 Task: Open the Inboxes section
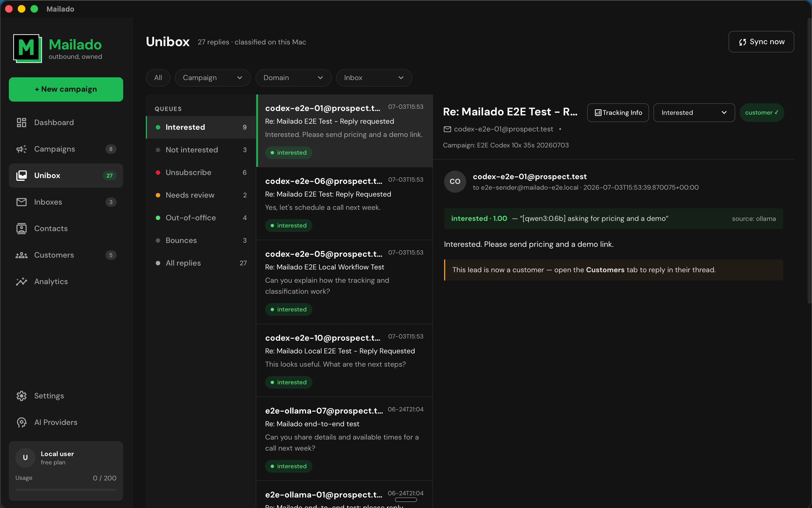coord(66,202)
